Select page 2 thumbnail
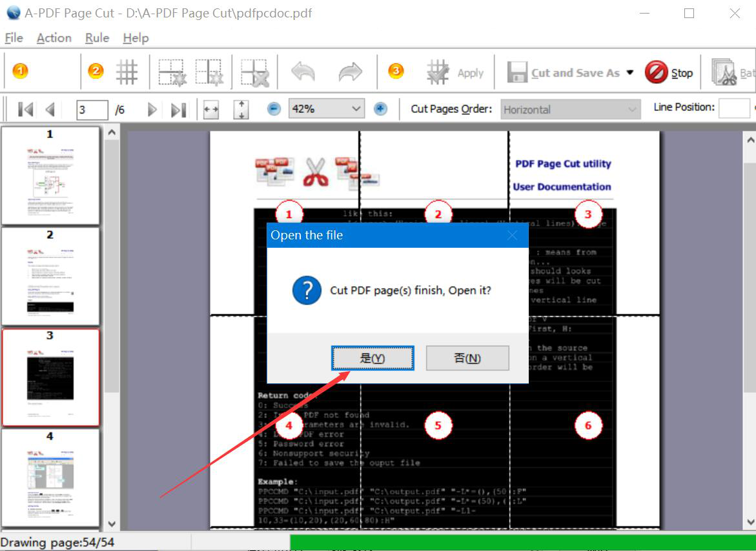The width and height of the screenshot is (756, 551). (x=50, y=276)
